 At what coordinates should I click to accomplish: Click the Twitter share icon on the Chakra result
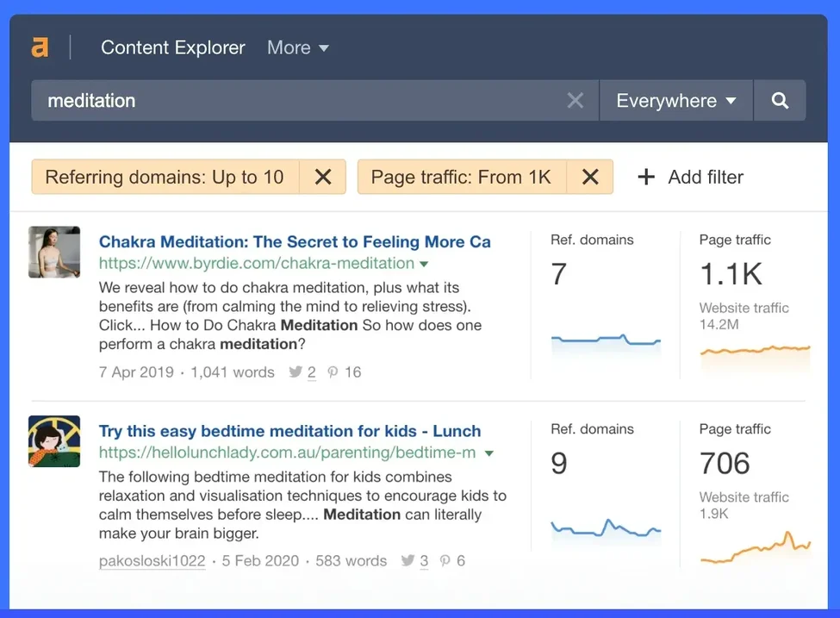295,371
